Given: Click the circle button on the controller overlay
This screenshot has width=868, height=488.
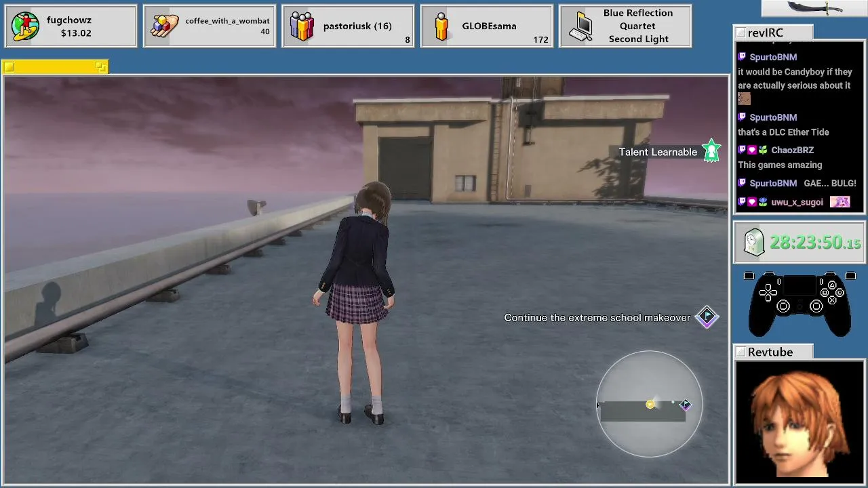Looking at the screenshot, I should point(840,293).
